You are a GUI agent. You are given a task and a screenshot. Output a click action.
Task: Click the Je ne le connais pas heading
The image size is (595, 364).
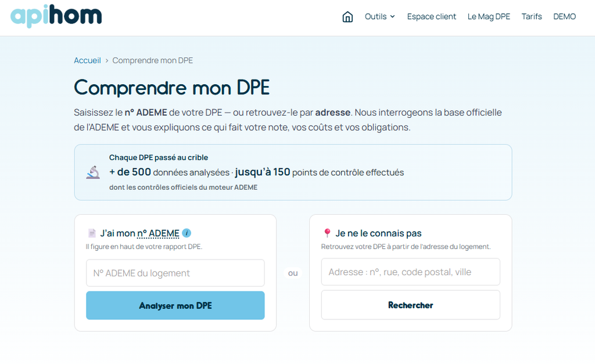[x=378, y=233]
